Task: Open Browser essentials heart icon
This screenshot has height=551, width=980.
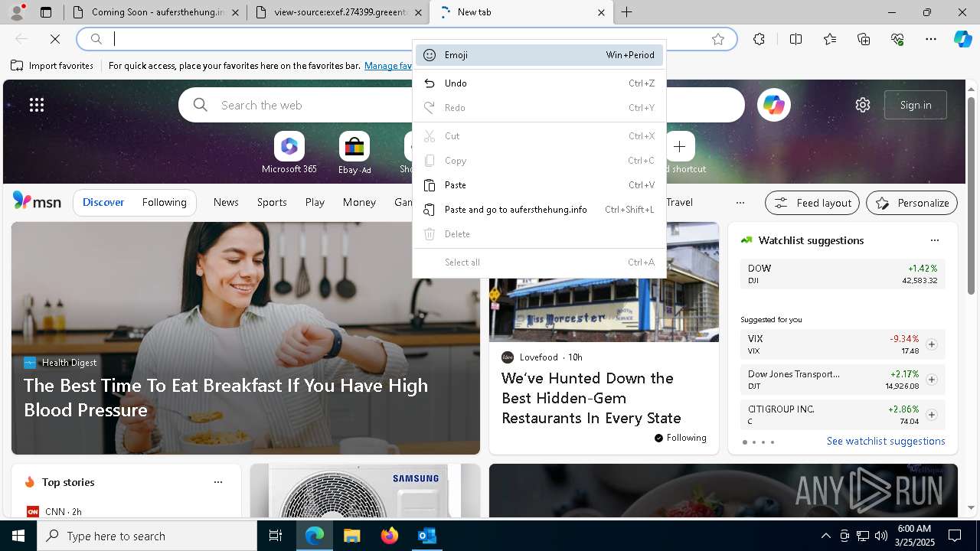Action: pos(897,39)
